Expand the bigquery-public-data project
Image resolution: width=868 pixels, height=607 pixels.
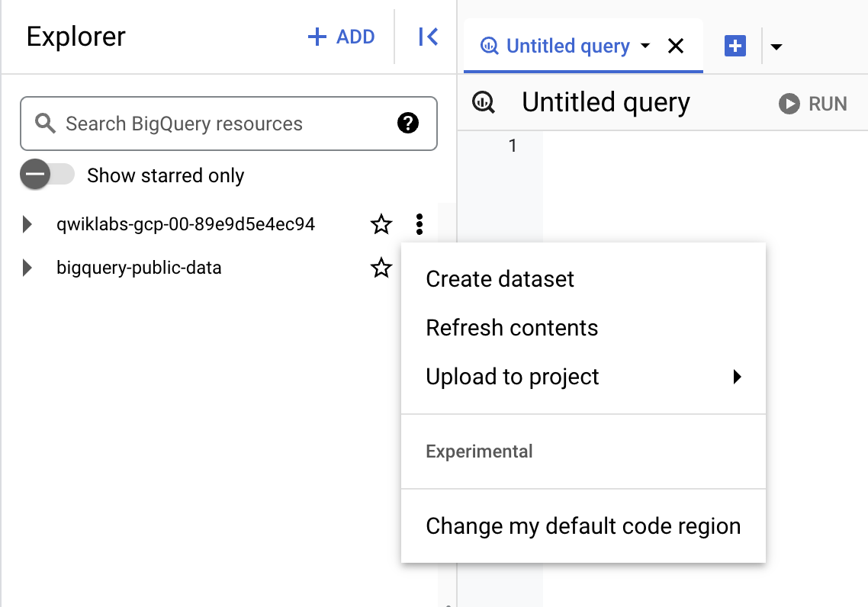point(27,268)
